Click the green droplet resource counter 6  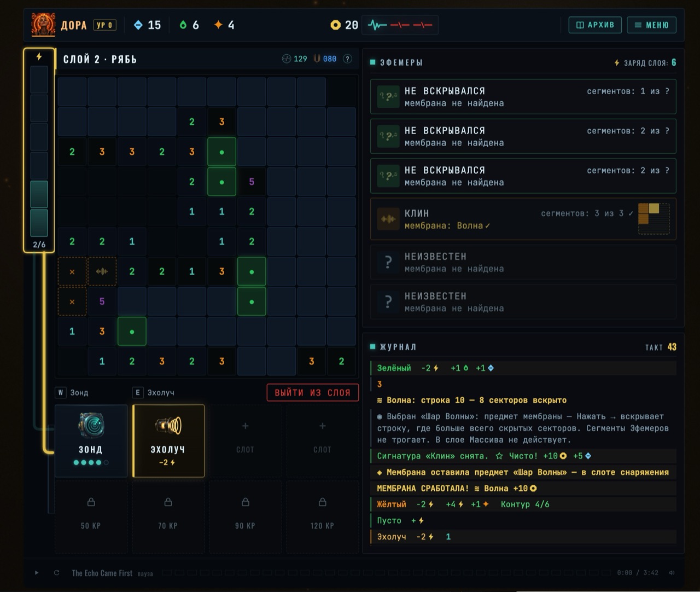click(x=189, y=25)
